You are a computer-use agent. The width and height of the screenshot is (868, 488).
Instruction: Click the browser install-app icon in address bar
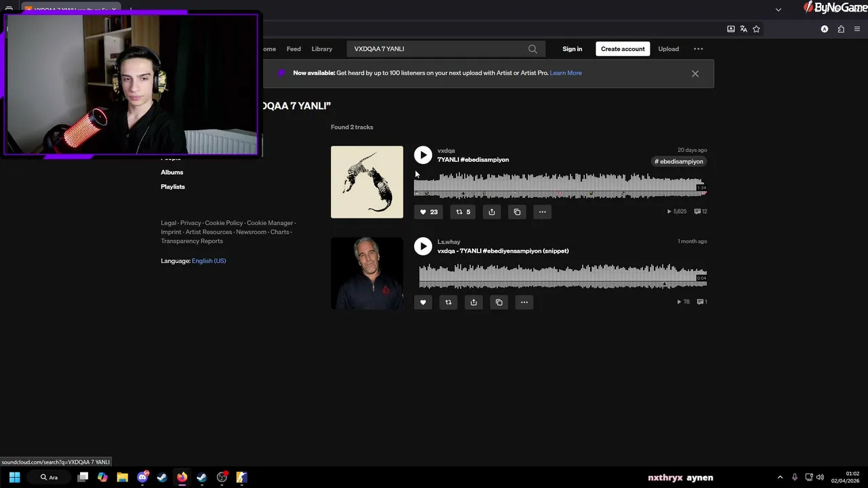[731, 29]
